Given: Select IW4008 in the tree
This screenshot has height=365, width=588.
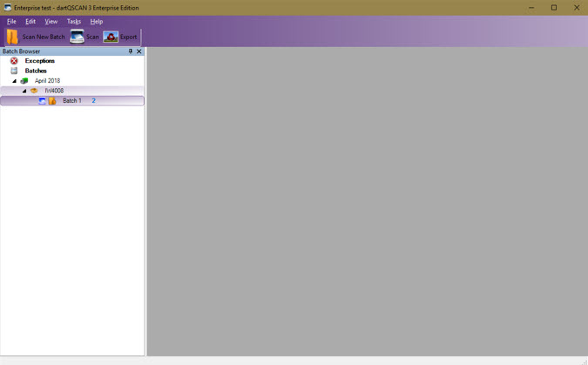Looking at the screenshot, I should pos(54,91).
